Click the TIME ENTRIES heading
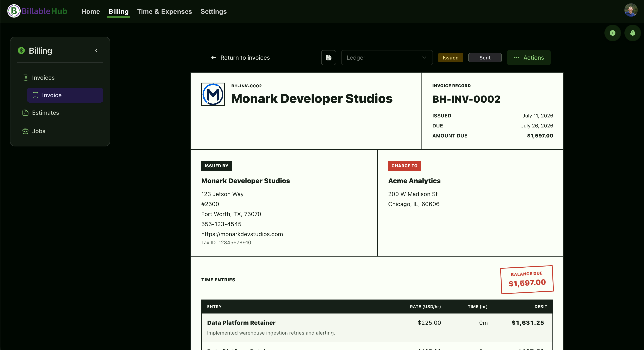Image resolution: width=644 pixels, height=350 pixels. coord(218,280)
